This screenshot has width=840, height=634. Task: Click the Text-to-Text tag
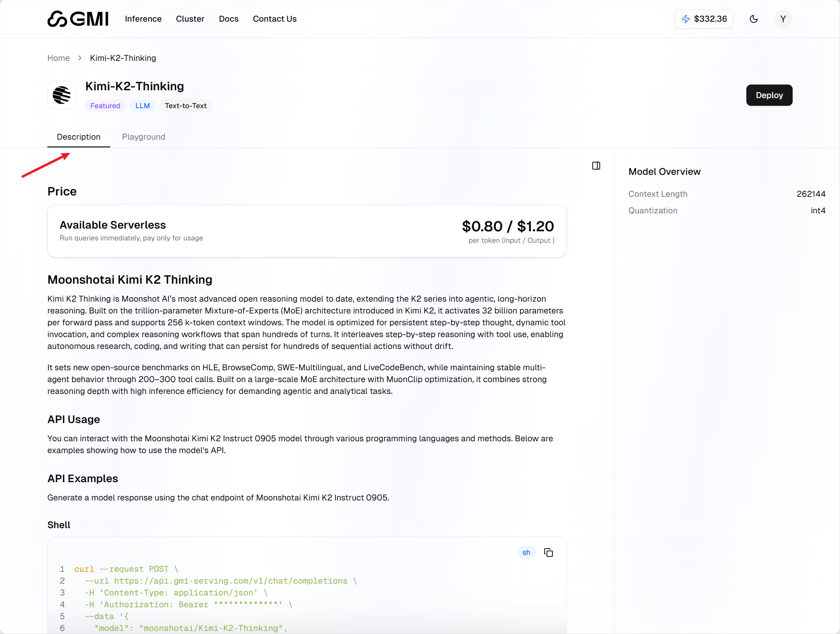pyautogui.click(x=186, y=105)
